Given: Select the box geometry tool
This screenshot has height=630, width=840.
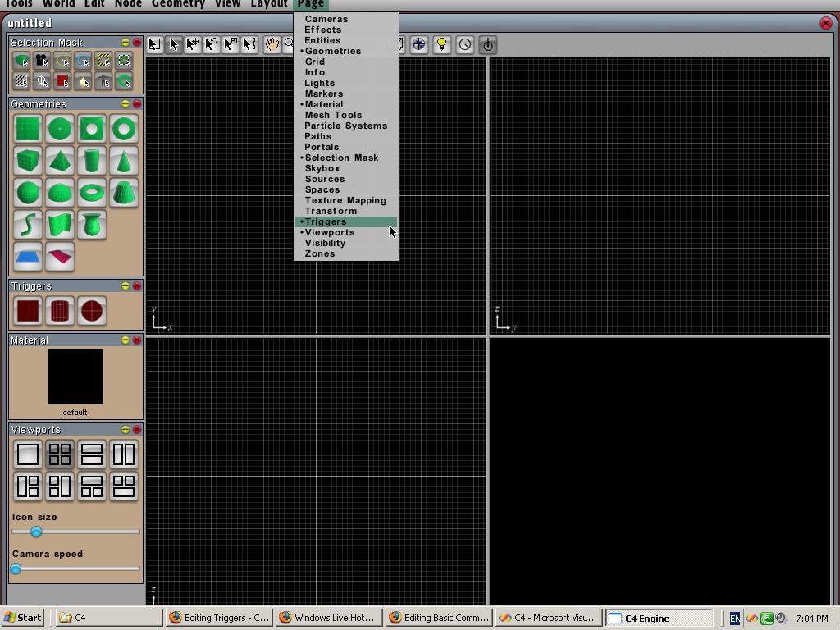Looking at the screenshot, I should click(28, 161).
